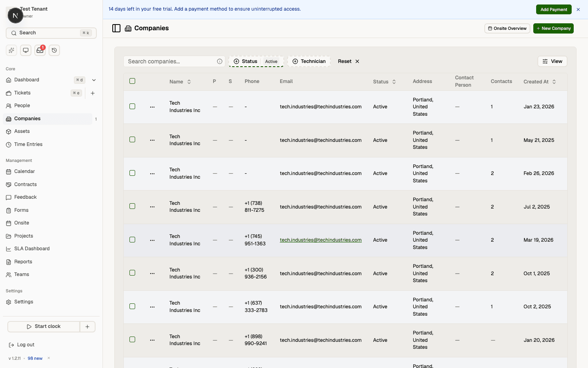Open the history icon beside the inbox
588x368 pixels.
click(x=54, y=50)
